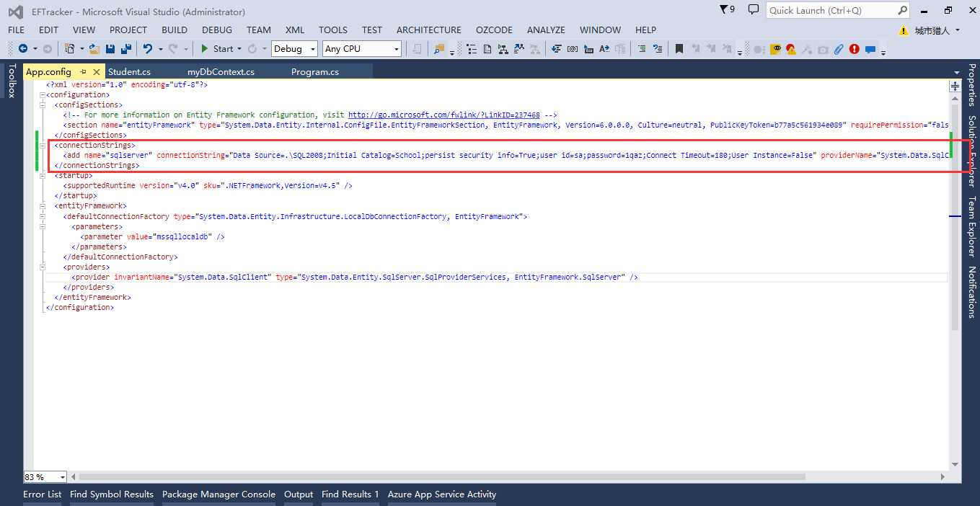Collapse the entityFramework XML node
Viewport: 980px width, 506px height.
[43, 206]
